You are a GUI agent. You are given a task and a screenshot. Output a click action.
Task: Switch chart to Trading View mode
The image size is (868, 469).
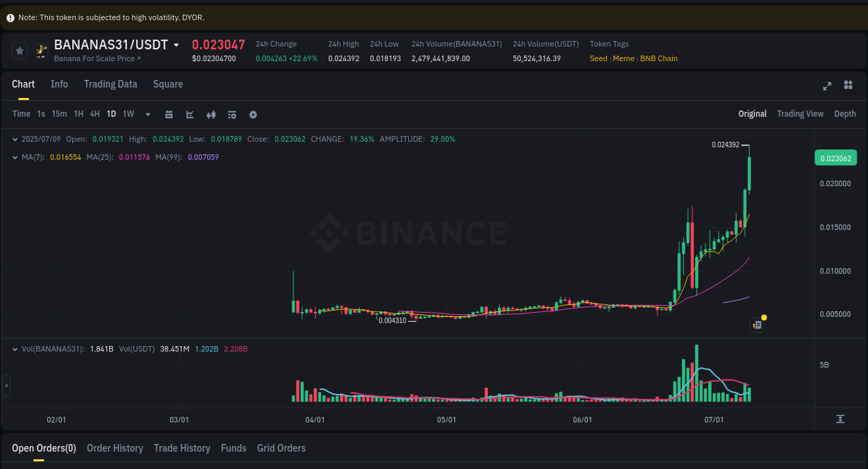[x=800, y=113]
